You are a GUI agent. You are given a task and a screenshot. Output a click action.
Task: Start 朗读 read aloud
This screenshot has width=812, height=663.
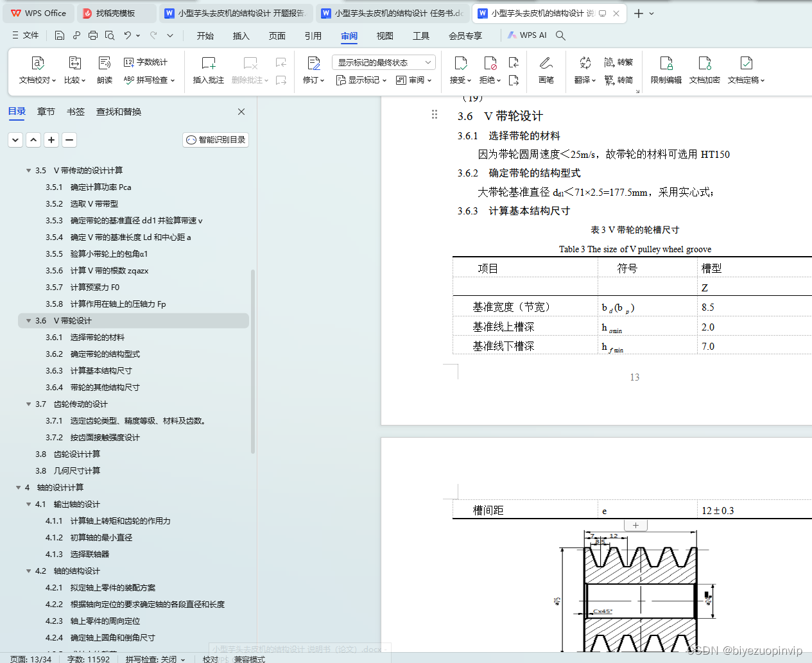click(105, 71)
